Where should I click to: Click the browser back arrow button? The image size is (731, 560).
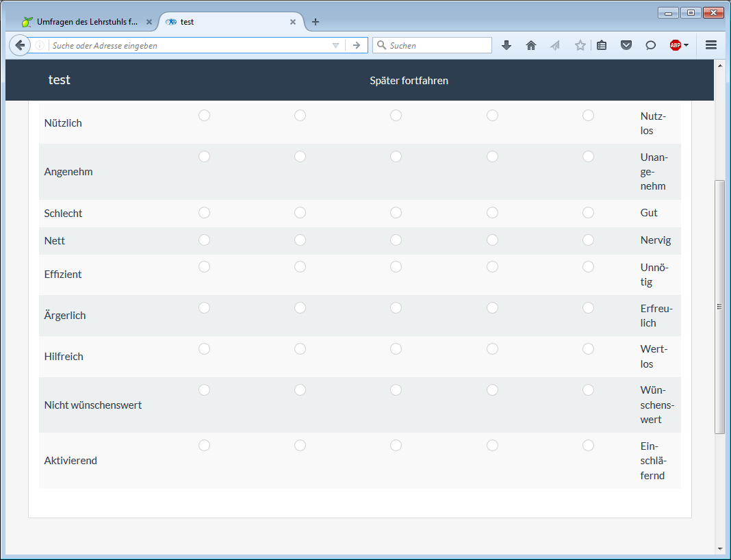[x=21, y=45]
